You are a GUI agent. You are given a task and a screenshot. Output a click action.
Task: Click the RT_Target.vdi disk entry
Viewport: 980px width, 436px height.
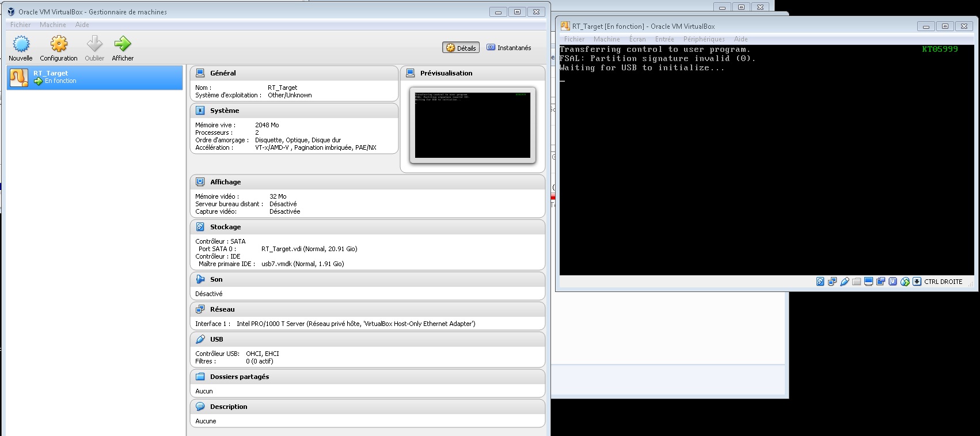pos(309,249)
